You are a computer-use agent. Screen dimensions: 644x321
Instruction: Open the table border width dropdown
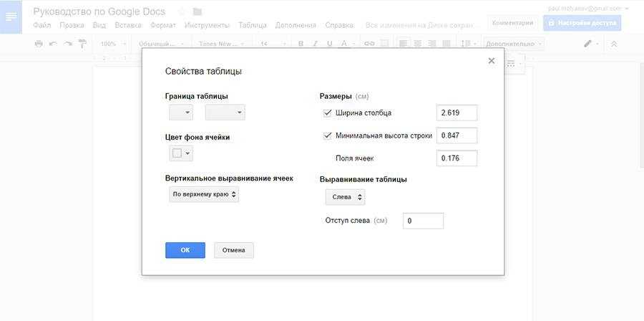click(225, 112)
